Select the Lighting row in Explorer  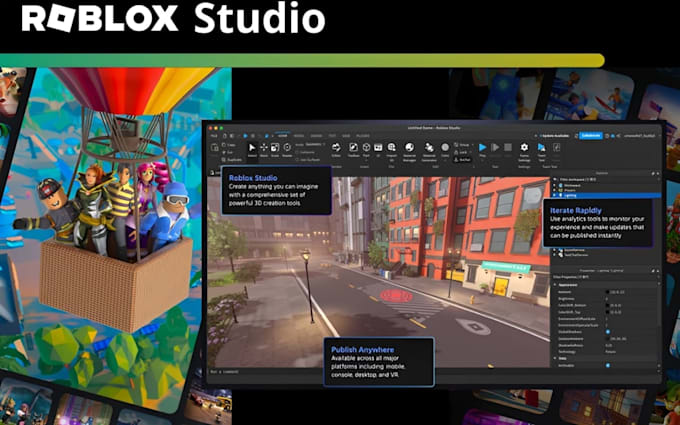coord(606,196)
